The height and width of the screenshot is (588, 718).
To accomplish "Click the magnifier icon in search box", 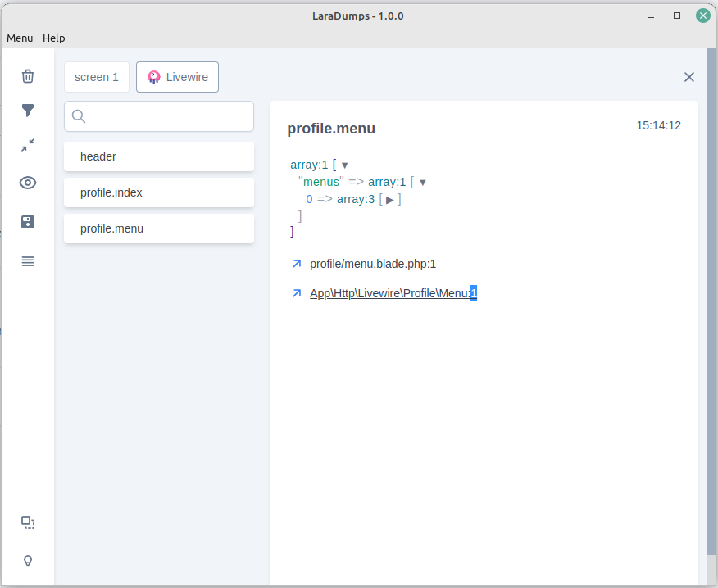I will 79,116.
